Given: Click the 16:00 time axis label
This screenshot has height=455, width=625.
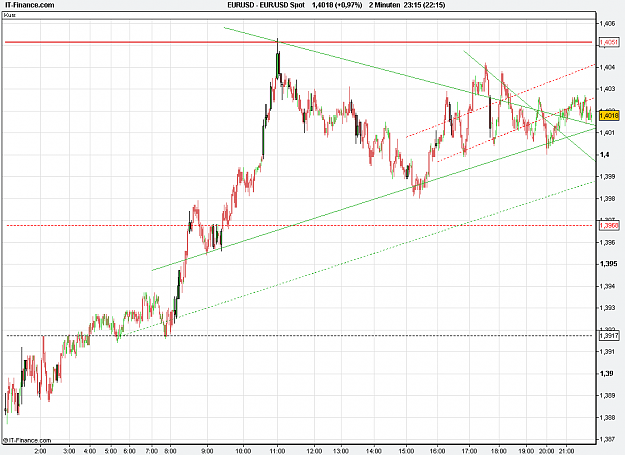Looking at the screenshot, I should click(437, 451).
